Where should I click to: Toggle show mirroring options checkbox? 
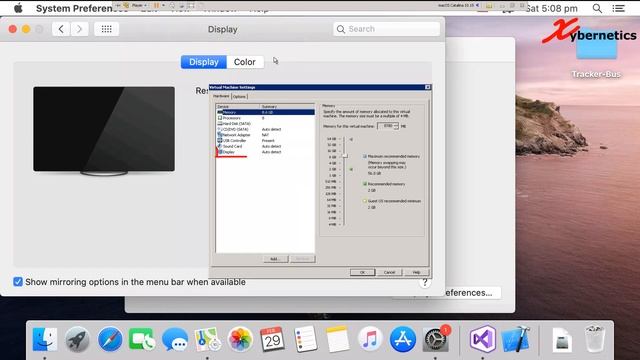pos(18,282)
